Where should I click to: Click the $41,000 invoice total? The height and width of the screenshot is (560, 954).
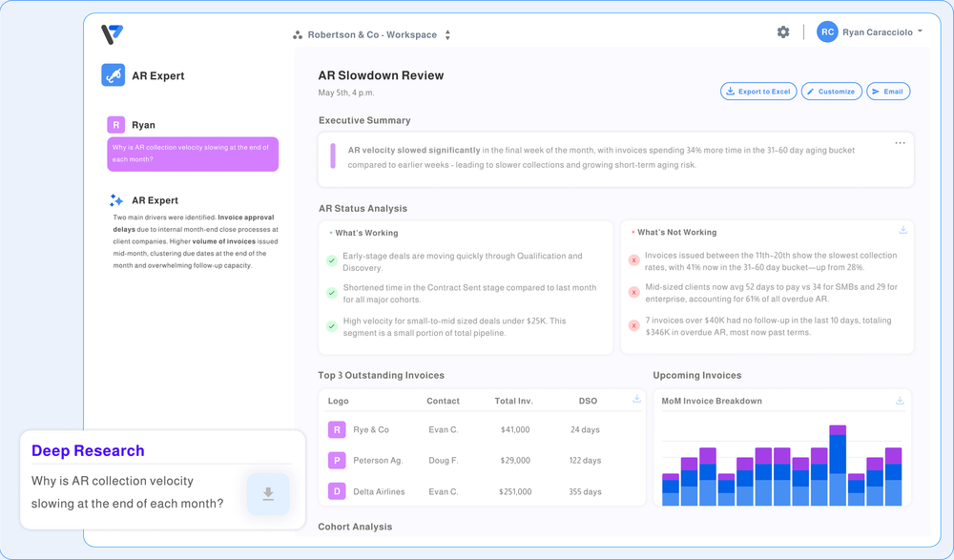515,429
